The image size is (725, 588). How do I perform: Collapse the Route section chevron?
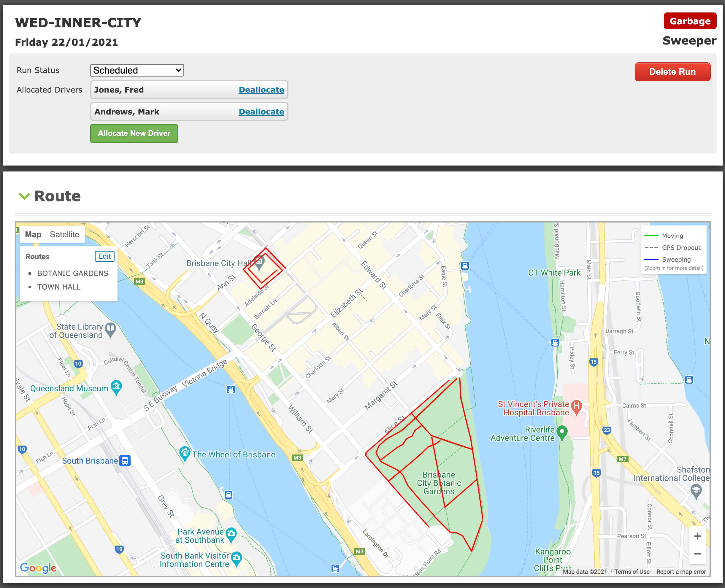coord(24,196)
